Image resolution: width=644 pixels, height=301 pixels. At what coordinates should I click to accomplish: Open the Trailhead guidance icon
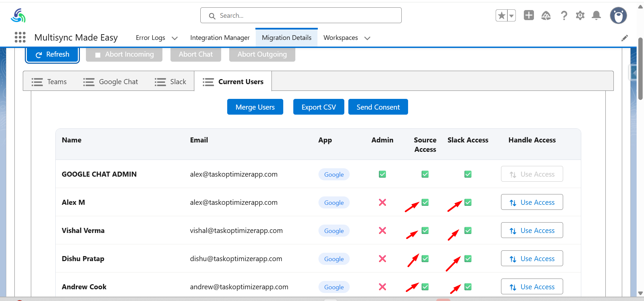point(546,15)
